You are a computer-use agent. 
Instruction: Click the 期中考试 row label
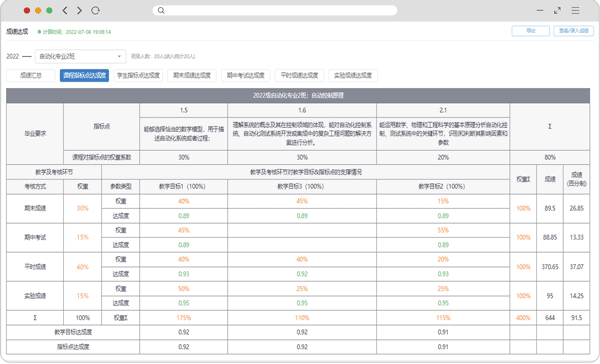(35, 237)
